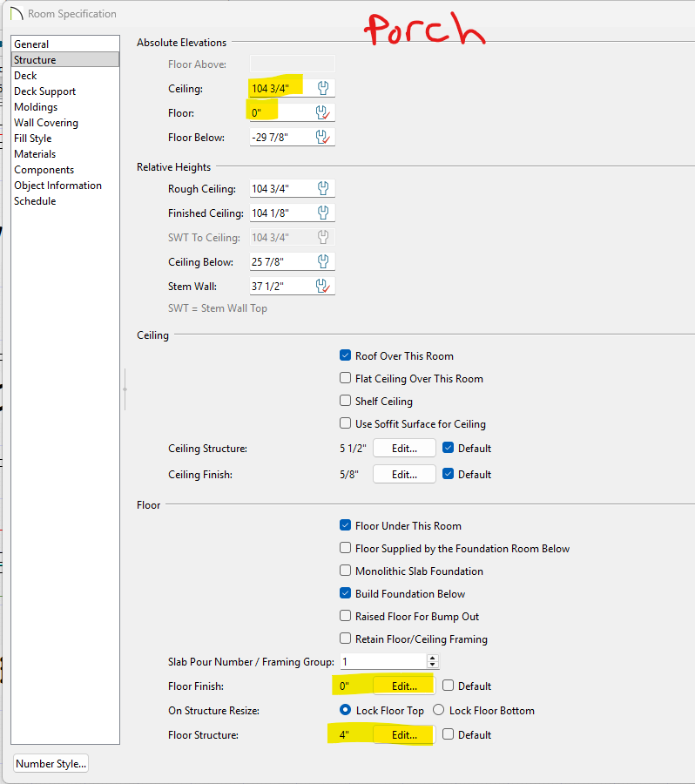
Task: Click Edit button for Ceiling Structure
Action: 404,449
